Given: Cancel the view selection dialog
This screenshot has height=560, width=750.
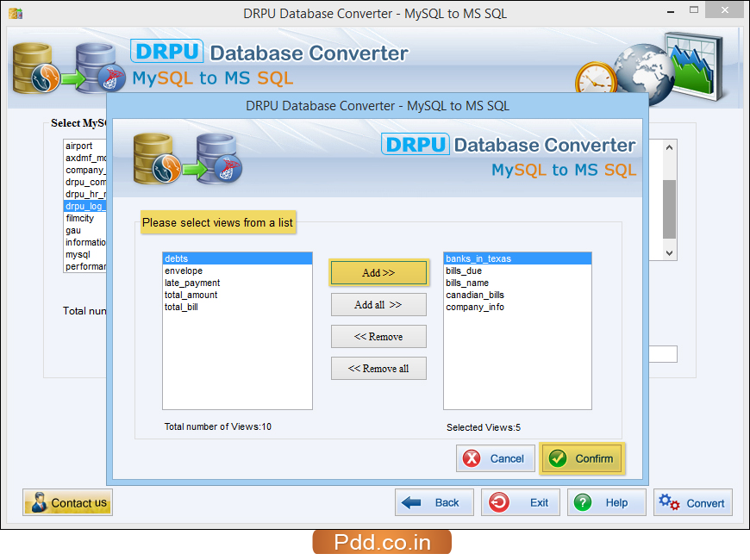Looking at the screenshot, I should click(496, 458).
